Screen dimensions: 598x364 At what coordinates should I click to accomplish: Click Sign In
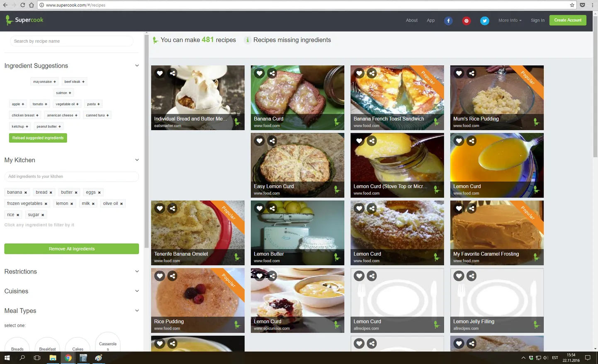tap(538, 20)
